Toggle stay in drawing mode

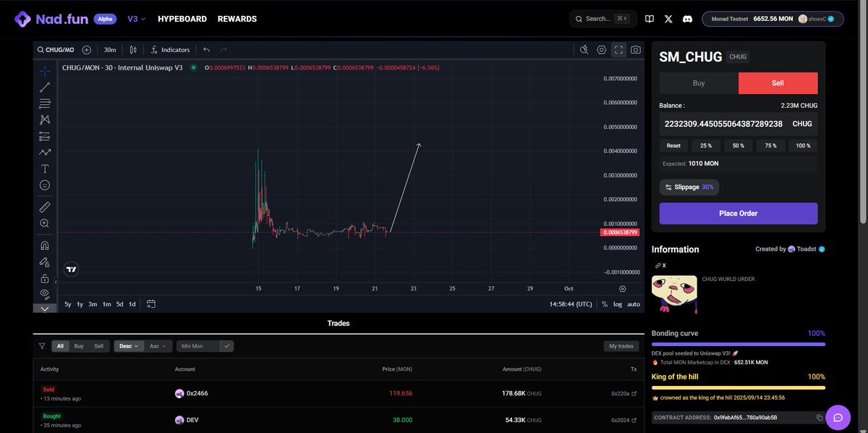click(45, 262)
